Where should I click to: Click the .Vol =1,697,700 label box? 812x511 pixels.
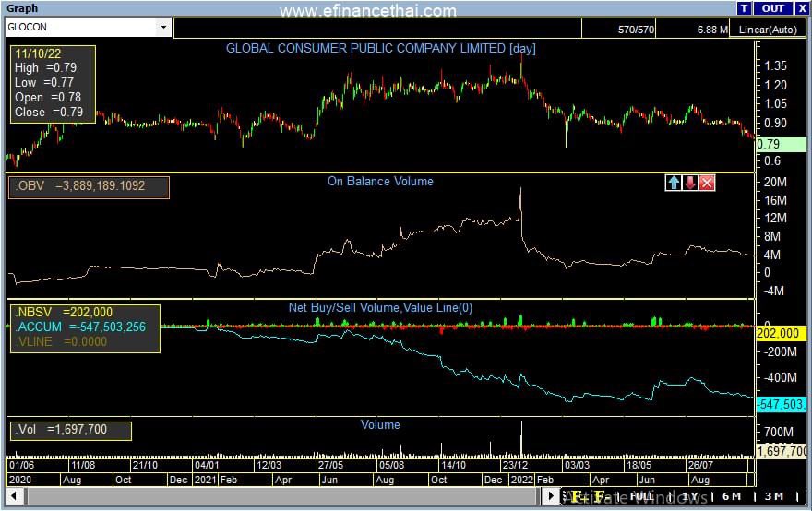71,430
